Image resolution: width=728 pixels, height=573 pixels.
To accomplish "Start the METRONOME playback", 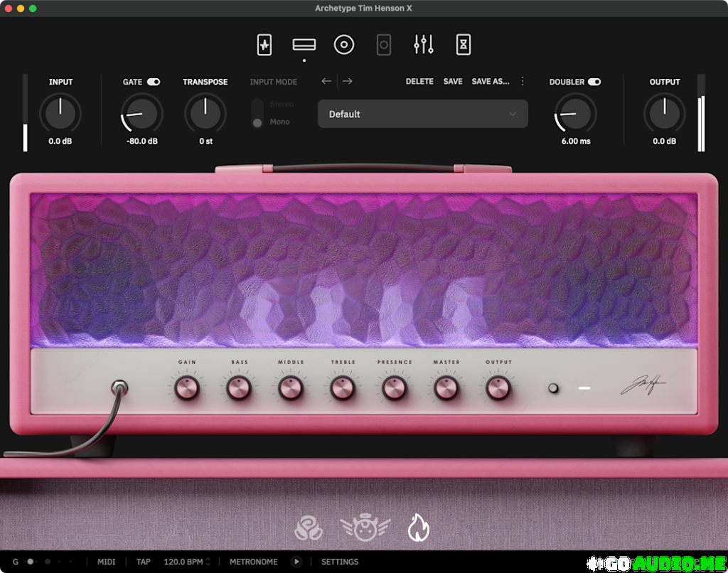I will click(x=296, y=562).
